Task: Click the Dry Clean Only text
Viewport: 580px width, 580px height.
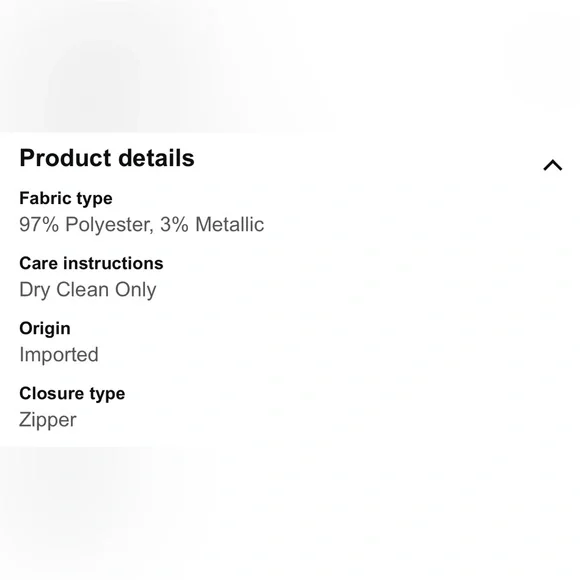Action: pos(88,290)
